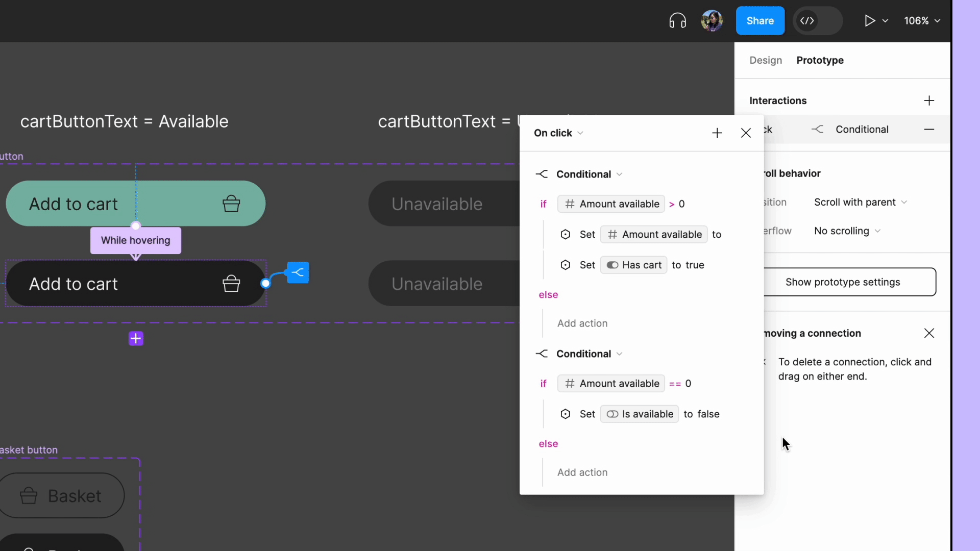Click the first if keyword in conditional

point(543,204)
